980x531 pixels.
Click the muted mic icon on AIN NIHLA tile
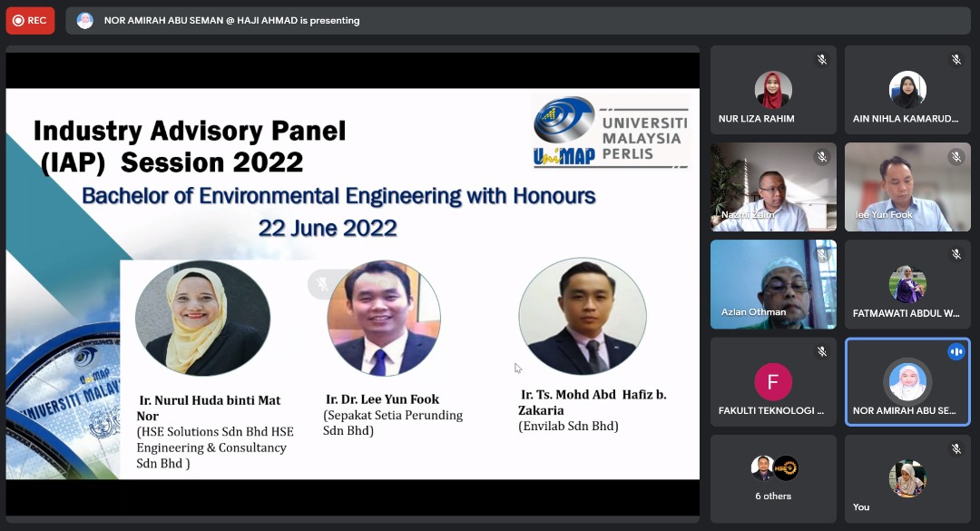coord(955,60)
